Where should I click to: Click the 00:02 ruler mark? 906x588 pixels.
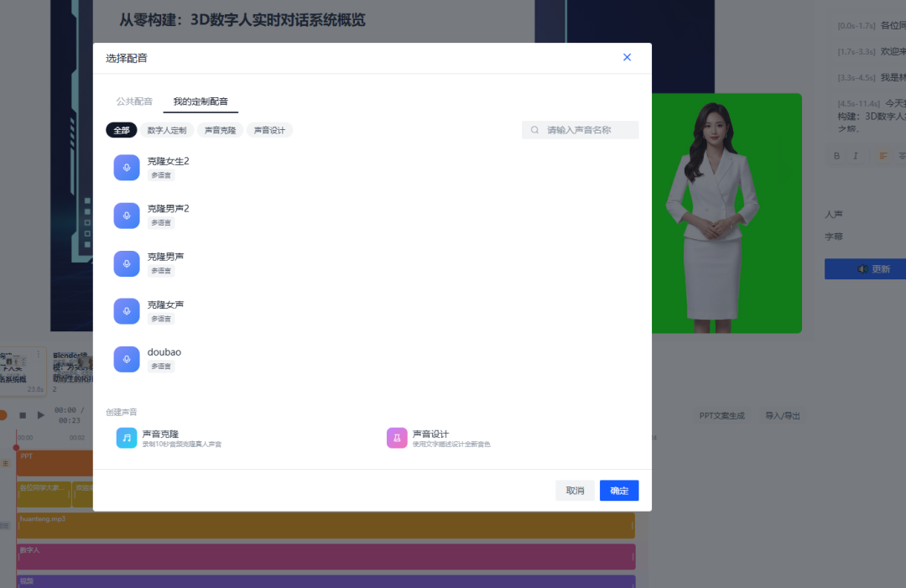coord(77,438)
